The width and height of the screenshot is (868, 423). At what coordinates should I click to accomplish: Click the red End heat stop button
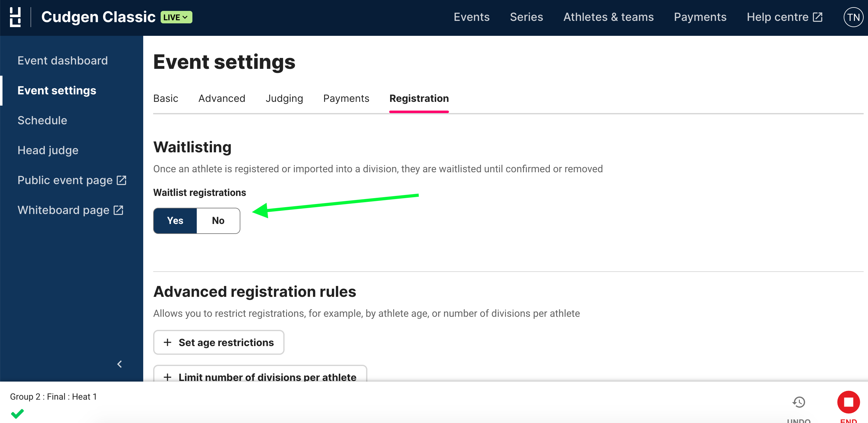(848, 402)
